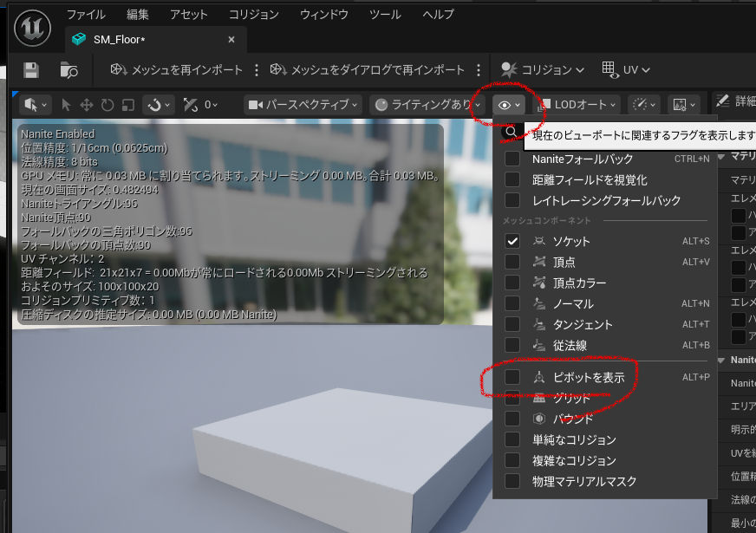The width and height of the screenshot is (756, 533).
Task: Open the ファイル menu
Action: [86, 15]
